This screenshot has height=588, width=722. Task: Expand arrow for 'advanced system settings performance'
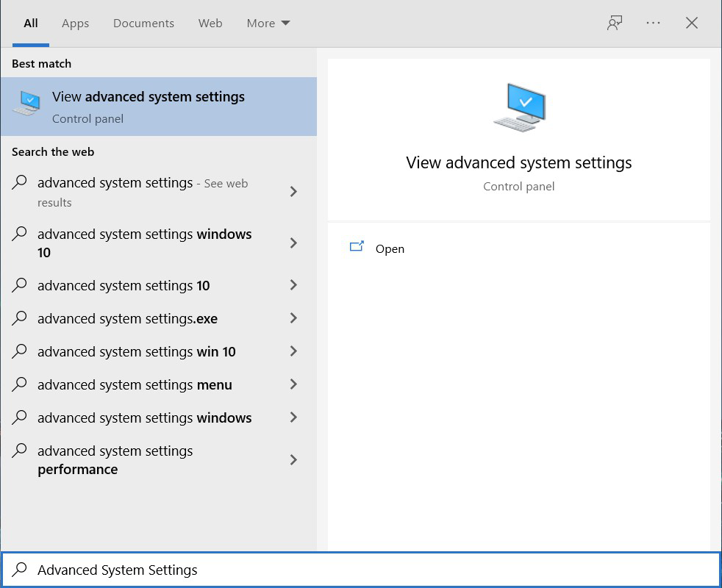(x=293, y=459)
